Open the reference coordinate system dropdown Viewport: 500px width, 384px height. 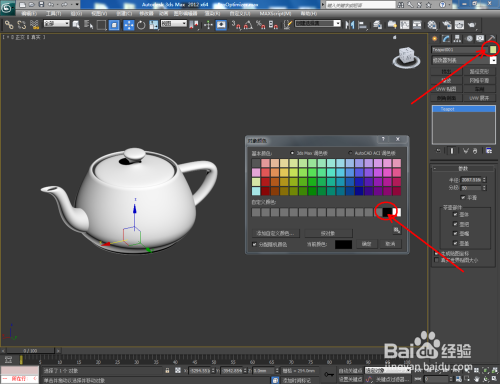tap(174, 24)
